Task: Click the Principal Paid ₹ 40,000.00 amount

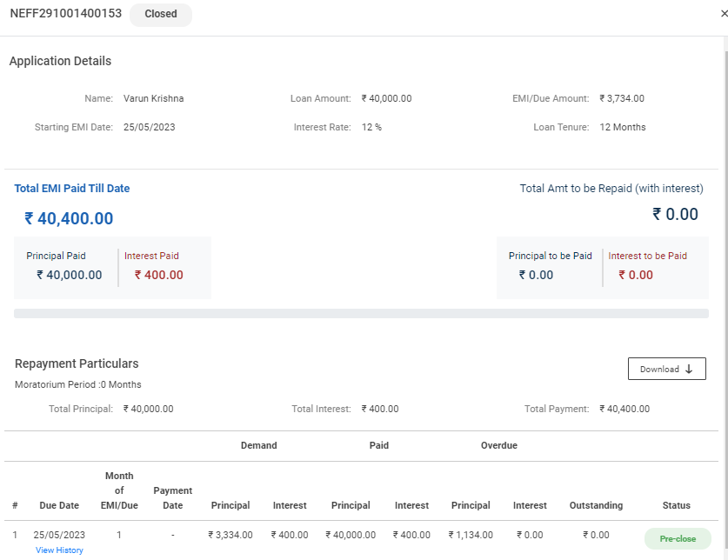Action: coord(70,275)
